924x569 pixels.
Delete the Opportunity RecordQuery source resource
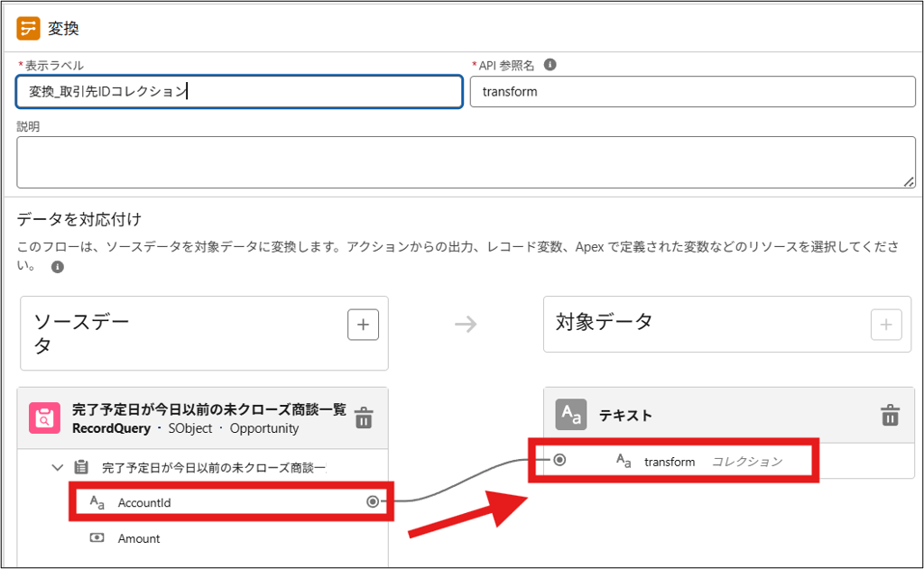tap(365, 418)
